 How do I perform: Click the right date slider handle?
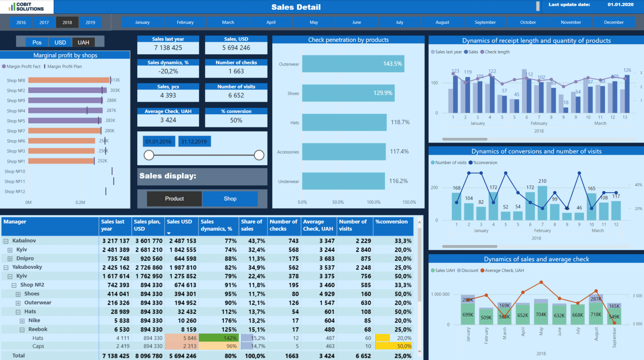[x=259, y=155]
